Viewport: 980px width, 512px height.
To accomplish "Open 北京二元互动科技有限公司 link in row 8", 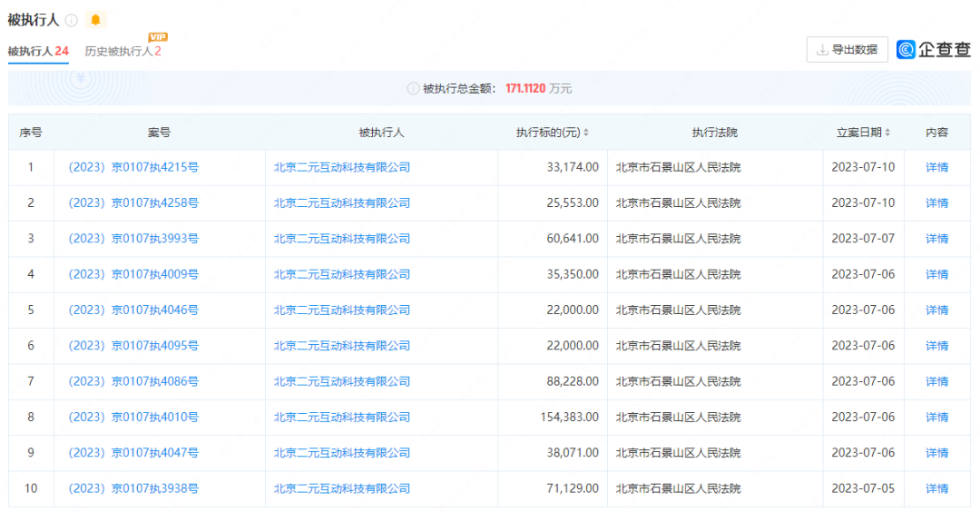I will tap(342, 417).
